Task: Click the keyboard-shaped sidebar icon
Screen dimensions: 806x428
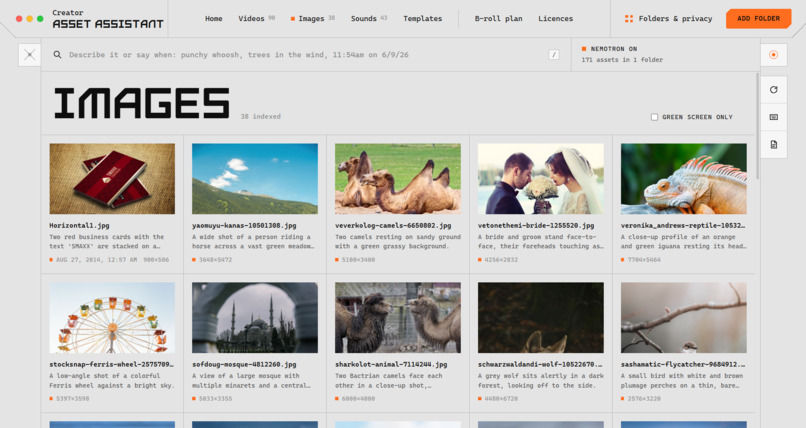Action: tap(773, 117)
